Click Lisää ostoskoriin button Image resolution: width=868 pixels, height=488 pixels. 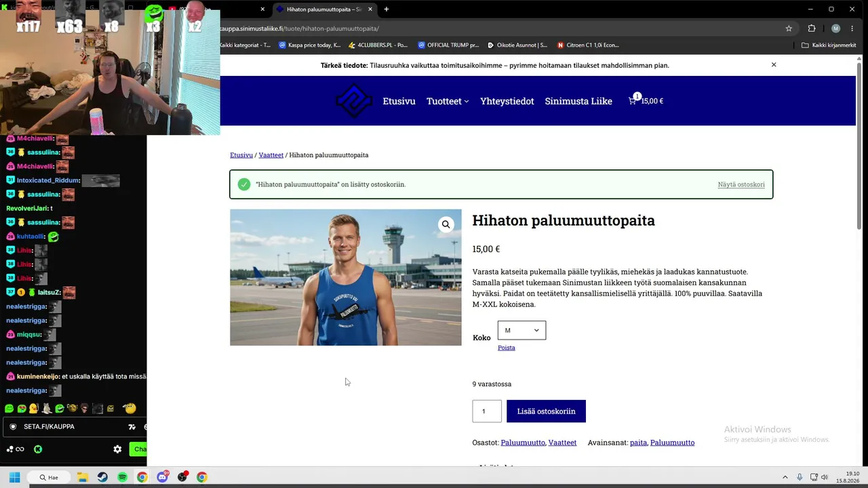pos(546,411)
